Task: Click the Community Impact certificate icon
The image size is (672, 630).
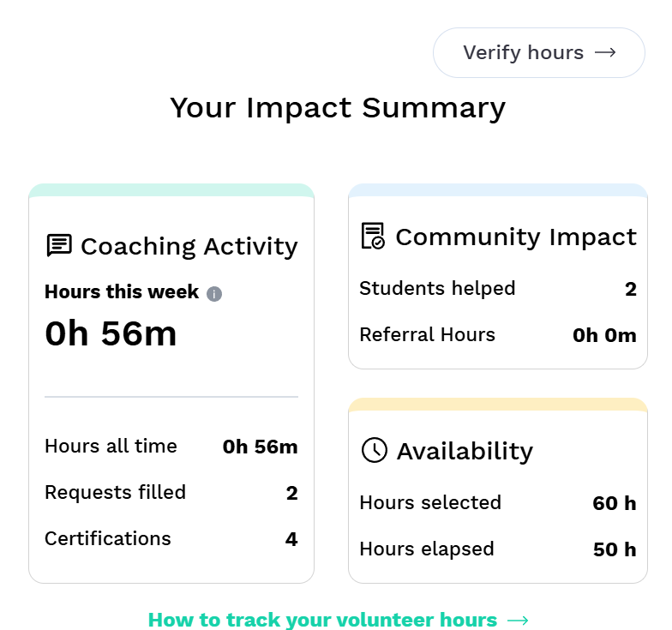Action: tap(373, 237)
